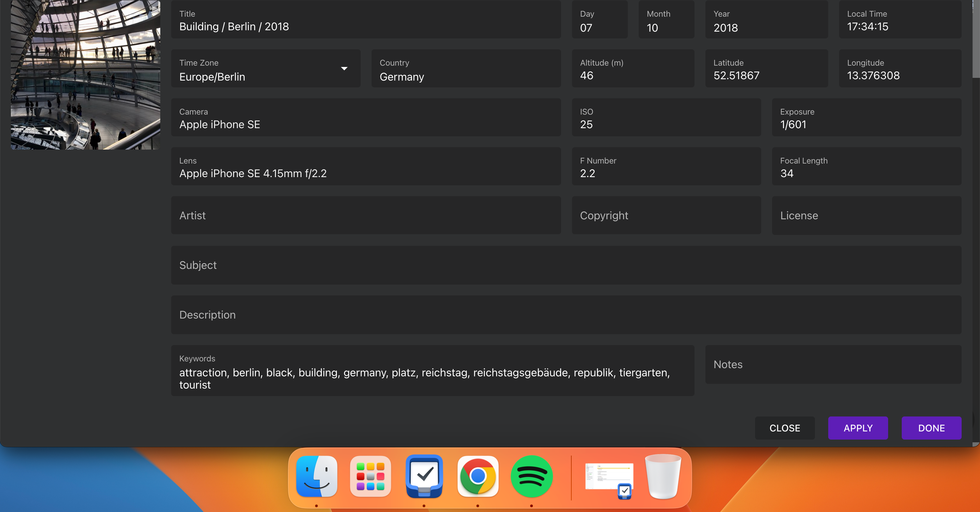Launch Launchpad from the dock
980x512 pixels.
click(370, 477)
